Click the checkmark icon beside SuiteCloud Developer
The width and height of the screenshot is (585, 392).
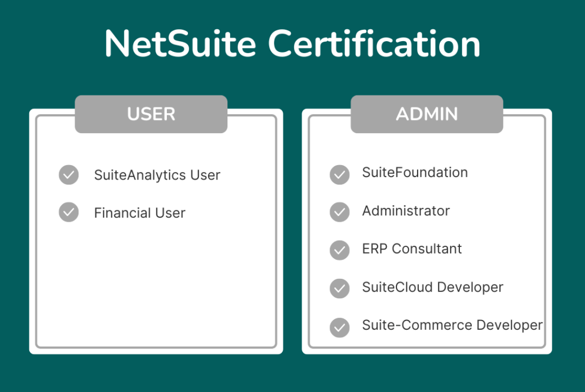339,289
